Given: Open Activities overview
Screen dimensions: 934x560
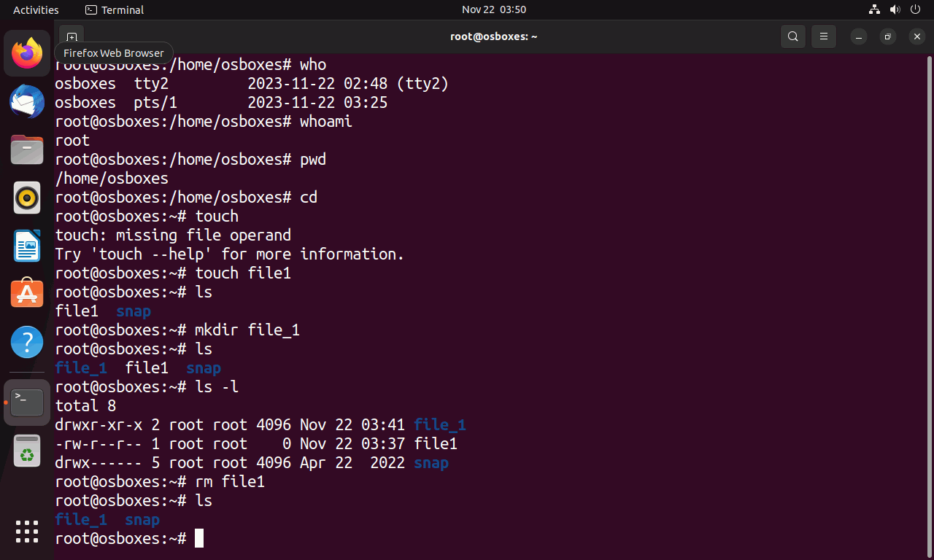Looking at the screenshot, I should point(36,9).
